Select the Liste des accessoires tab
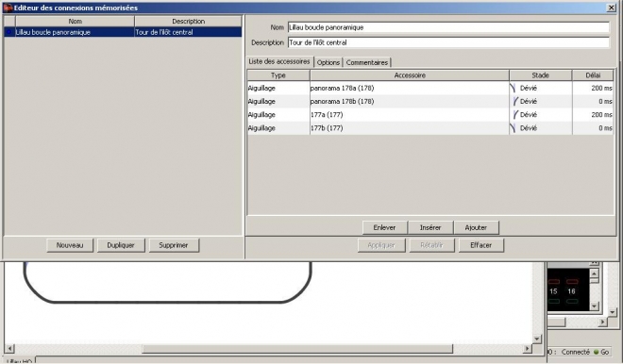 (x=279, y=61)
